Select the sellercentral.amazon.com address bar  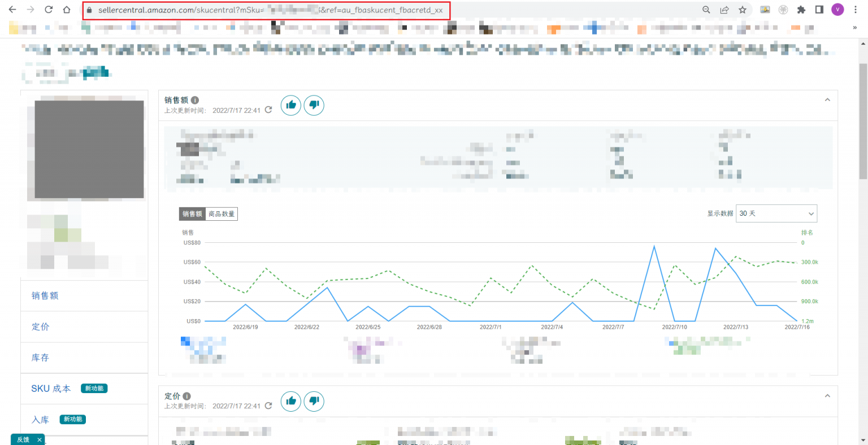point(270,10)
